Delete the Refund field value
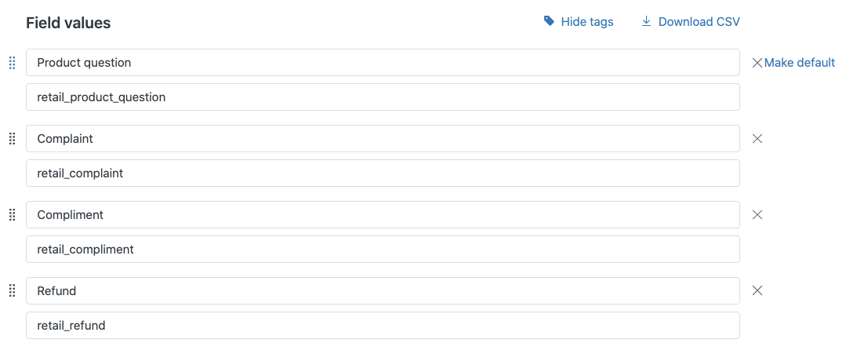 (x=757, y=290)
